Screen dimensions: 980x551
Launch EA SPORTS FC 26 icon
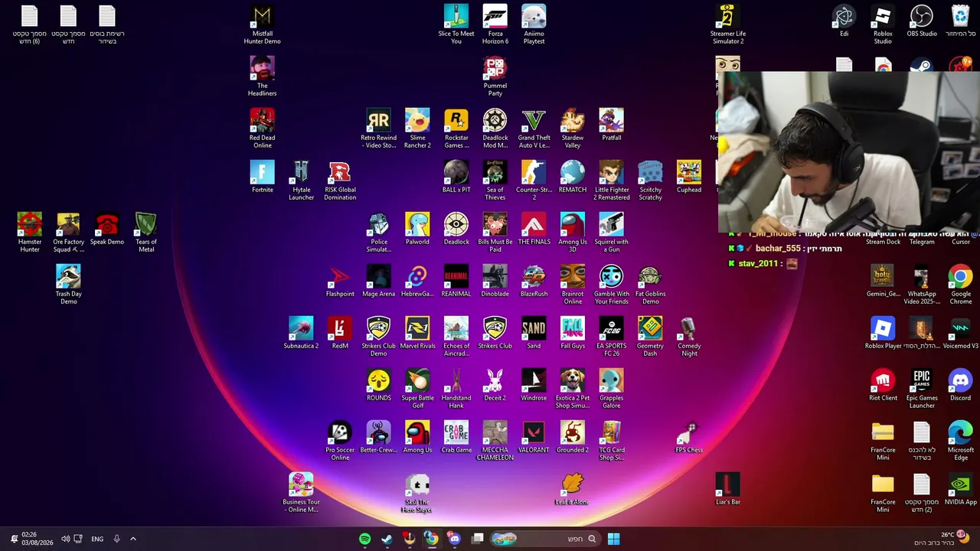tap(611, 337)
